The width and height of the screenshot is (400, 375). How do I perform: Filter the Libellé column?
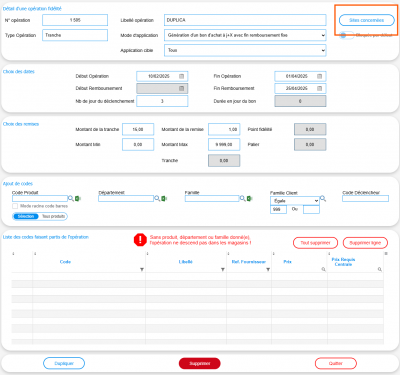coord(223,269)
